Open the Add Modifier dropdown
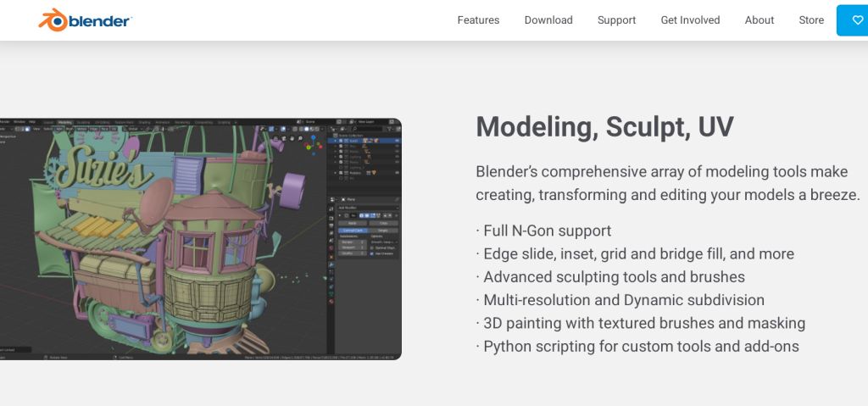The image size is (868, 406). [x=368, y=207]
